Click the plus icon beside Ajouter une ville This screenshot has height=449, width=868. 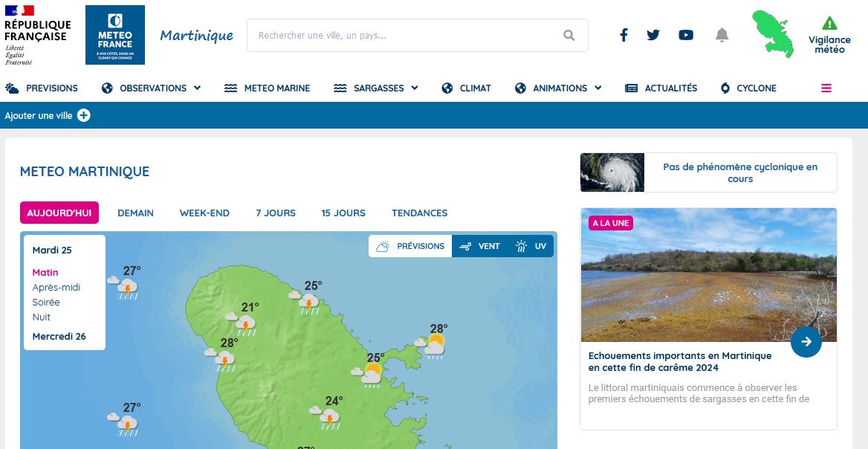(84, 115)
